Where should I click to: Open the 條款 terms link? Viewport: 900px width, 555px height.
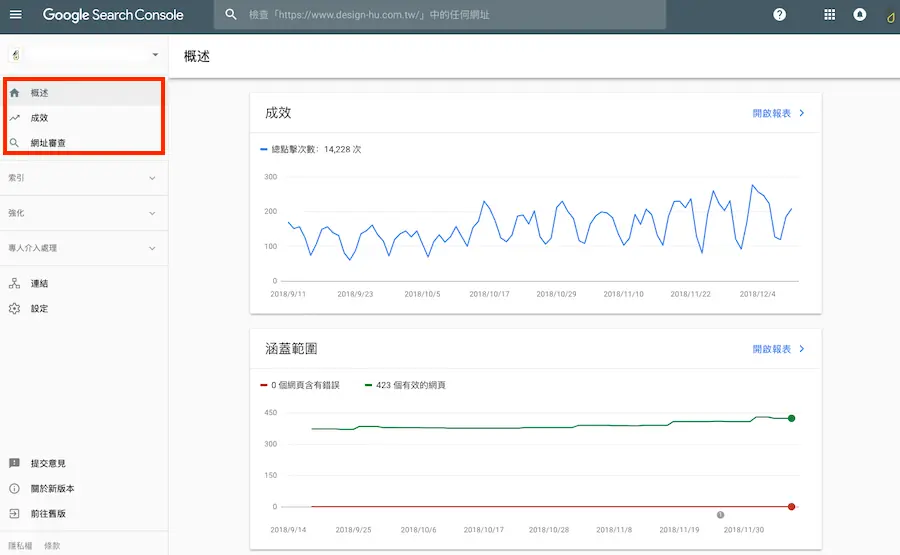click(x=52, y=546)
